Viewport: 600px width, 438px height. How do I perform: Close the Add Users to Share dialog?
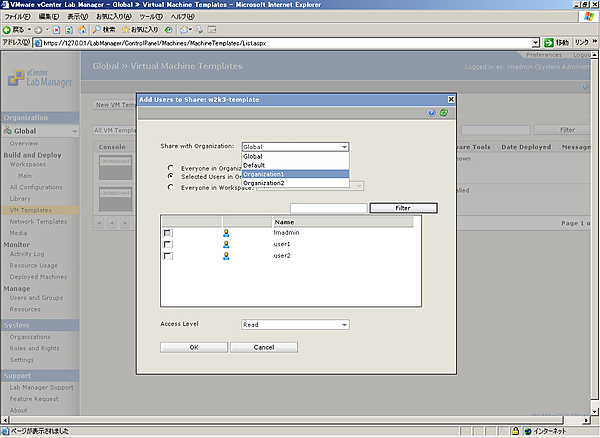pos(451,99)
